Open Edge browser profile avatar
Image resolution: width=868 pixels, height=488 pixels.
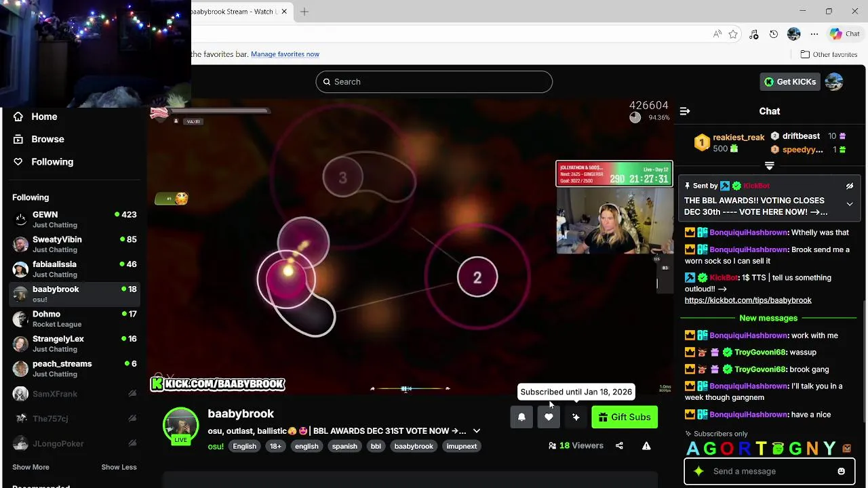794,34
